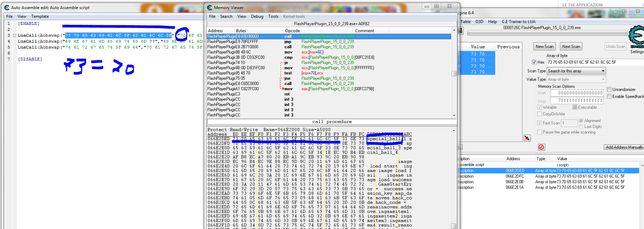Enable the Unrandomizer checkbox

coord(609,90)
